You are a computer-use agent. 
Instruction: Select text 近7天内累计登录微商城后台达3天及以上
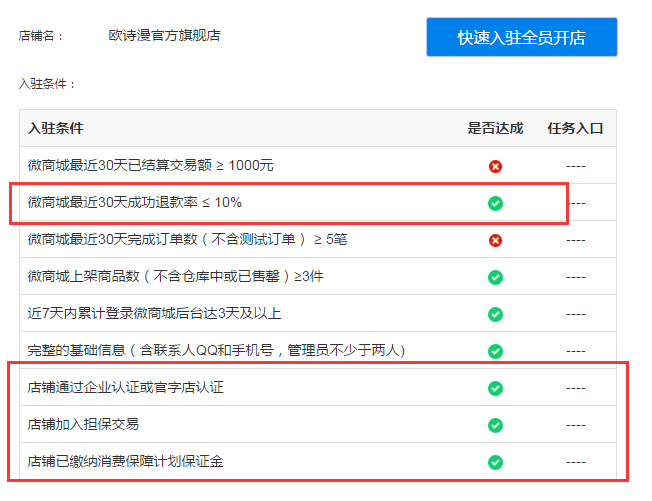pyautogui.click(x=154, y=313)
